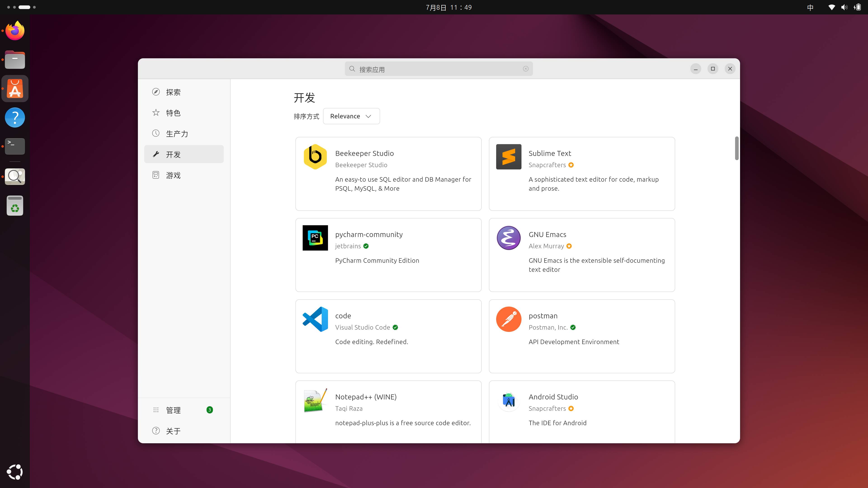Image resolution: width=868 pixels, height=488 pixels.
Task: Click 'Code editing. Redefined.' description
Action: (371, 342)
